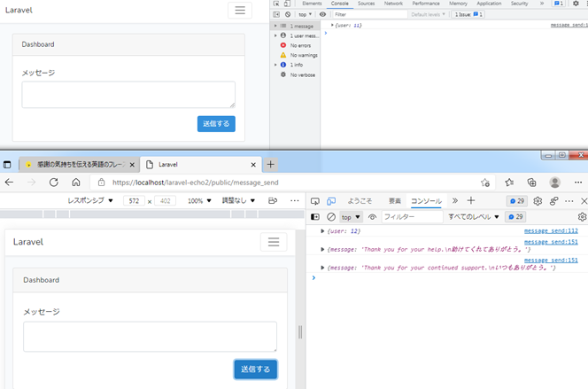This screenshot has width=588, height=389.
Task: Open top context dropdown in Edge console
Action: point(351,217)
